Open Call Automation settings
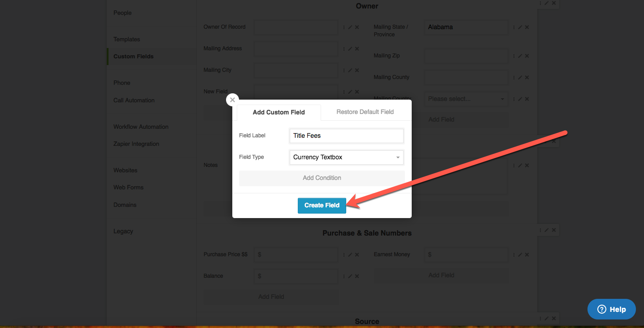 134,101
